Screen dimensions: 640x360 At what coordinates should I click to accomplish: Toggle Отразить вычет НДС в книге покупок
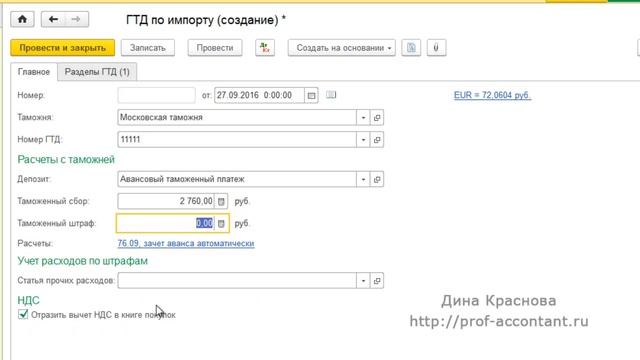[x=23, y=314]
